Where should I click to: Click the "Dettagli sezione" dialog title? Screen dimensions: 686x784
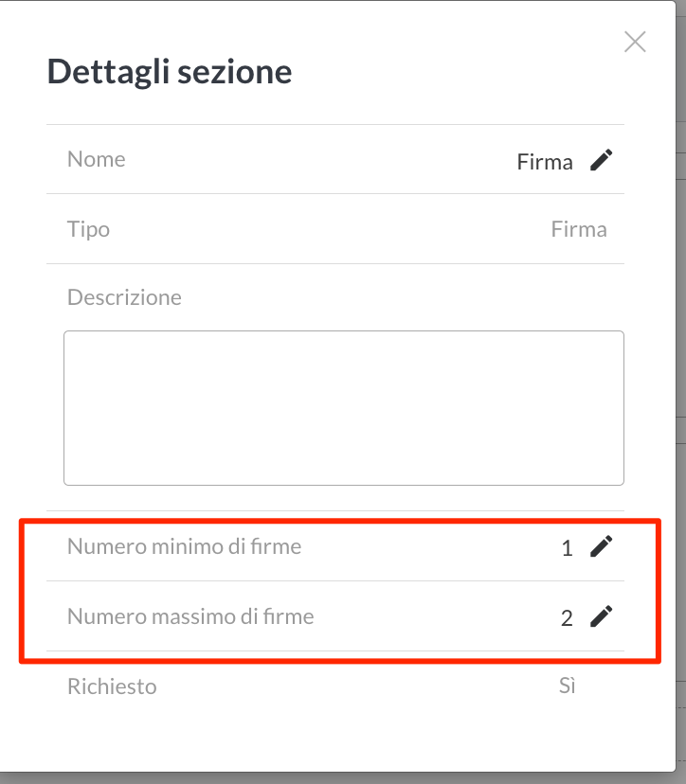coord(170,72)
